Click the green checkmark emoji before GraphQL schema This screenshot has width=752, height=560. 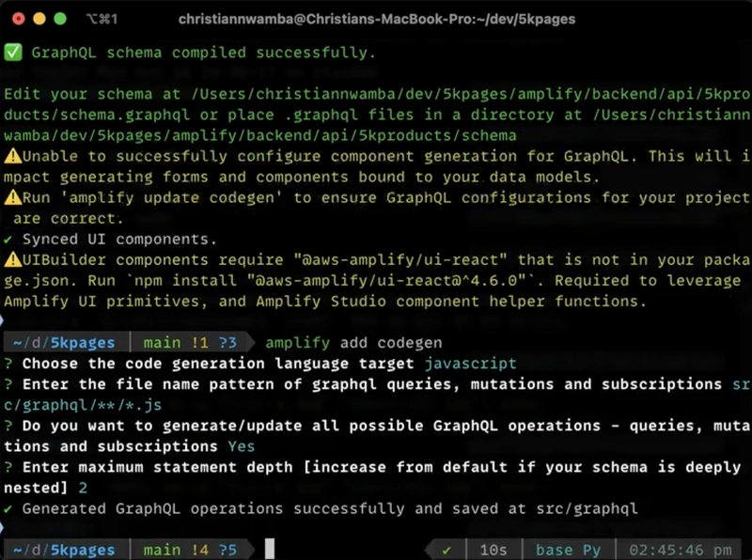13,53
